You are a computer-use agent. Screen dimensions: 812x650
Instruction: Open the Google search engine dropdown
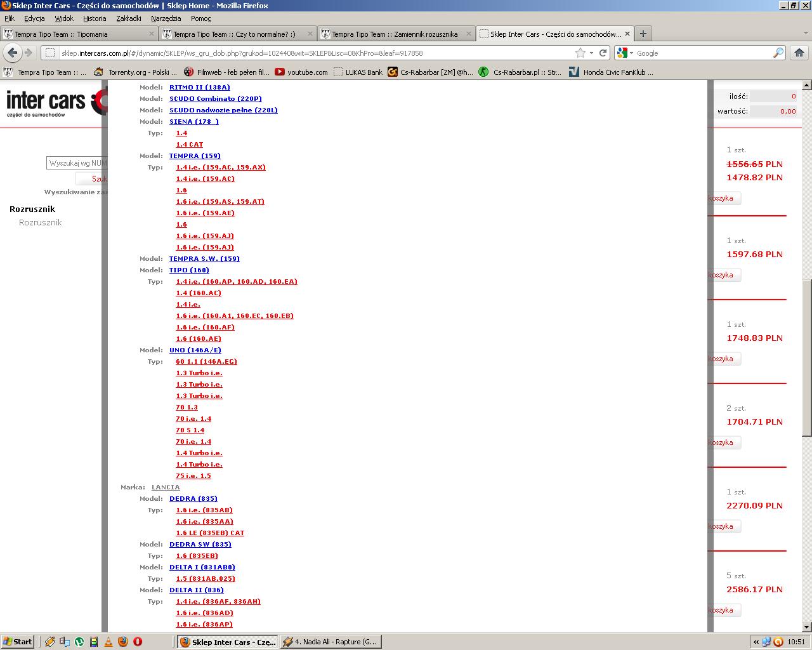click(625, 53)
